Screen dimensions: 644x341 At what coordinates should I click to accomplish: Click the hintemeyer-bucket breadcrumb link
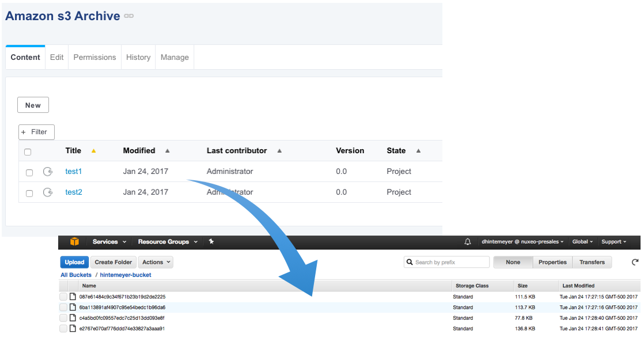coord(126,275)
